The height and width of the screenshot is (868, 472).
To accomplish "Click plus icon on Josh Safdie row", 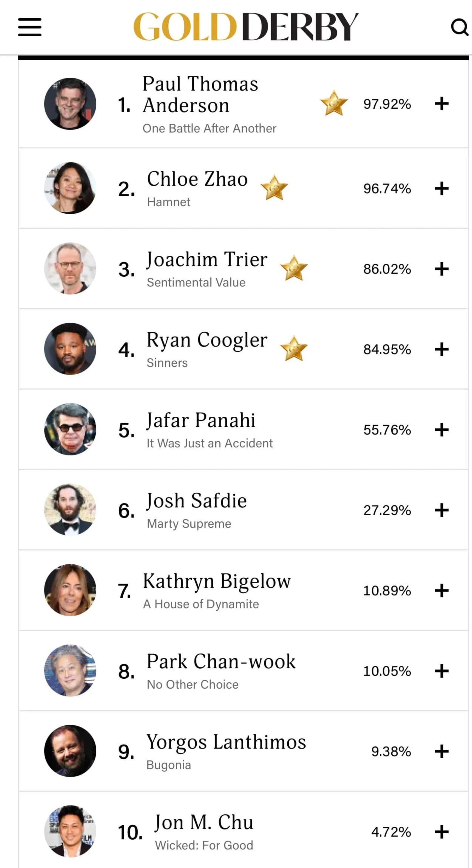I will tap(441, 510).
